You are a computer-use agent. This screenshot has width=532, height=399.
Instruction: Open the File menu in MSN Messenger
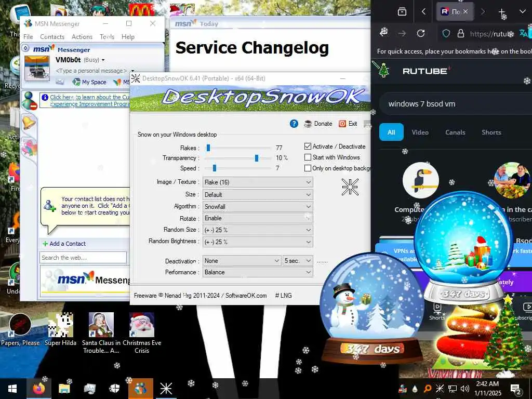28,37
